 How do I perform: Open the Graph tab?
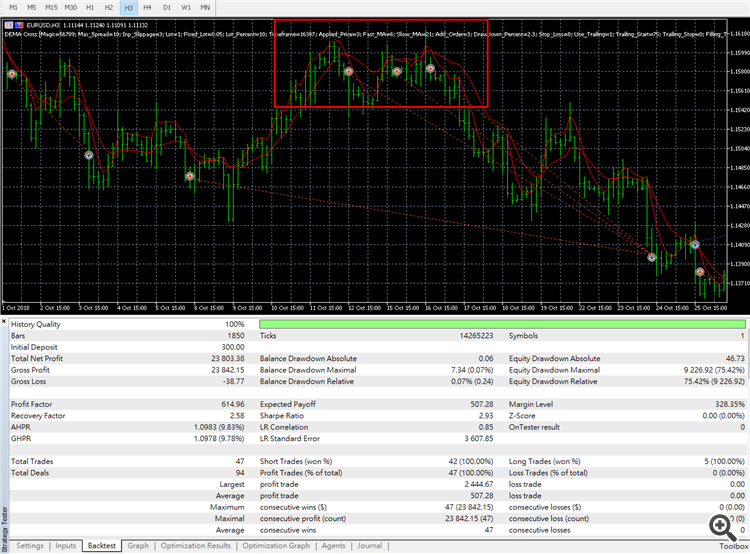138,546
